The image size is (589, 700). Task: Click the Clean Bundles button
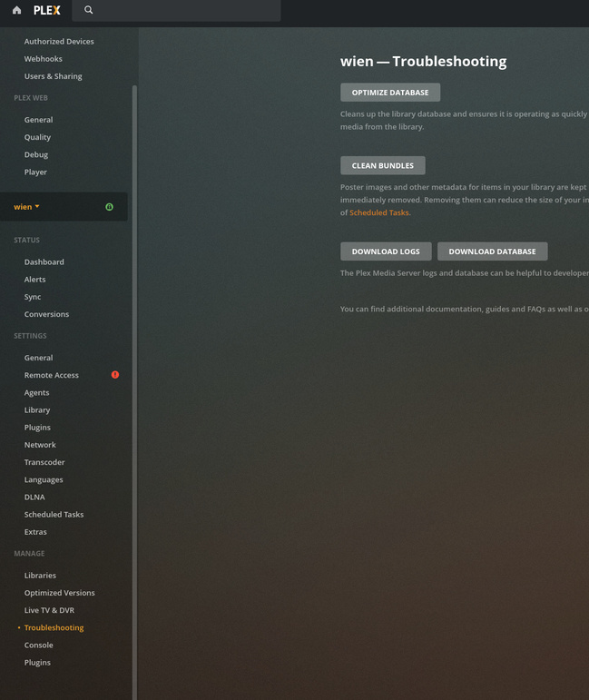pyautogui.click(x=382, y=165)
